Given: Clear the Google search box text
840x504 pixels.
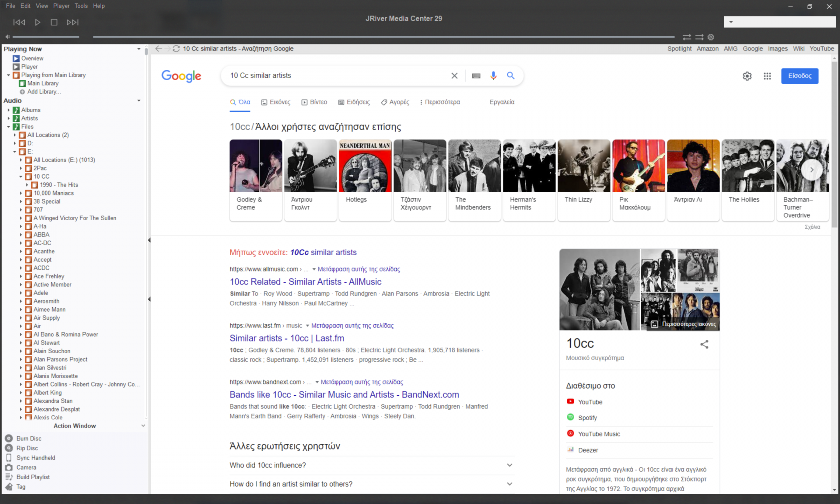Looking at the screenshot, I should 454,76.
